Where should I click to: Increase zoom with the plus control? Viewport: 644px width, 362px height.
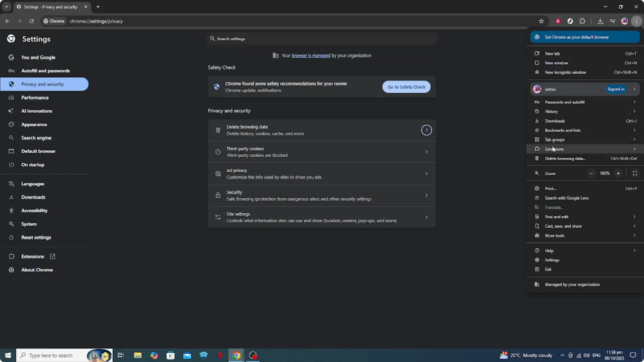618,173
